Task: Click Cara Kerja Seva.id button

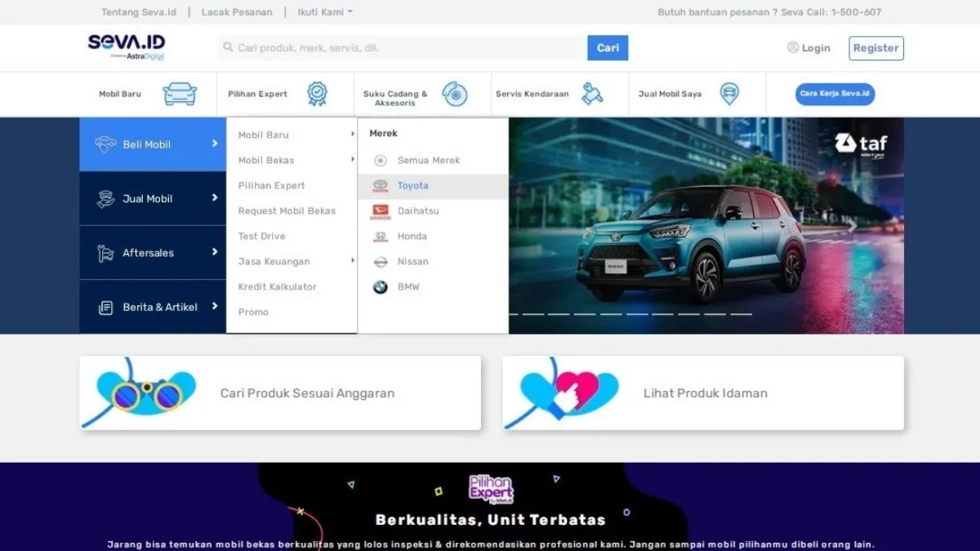Action: 835,94
